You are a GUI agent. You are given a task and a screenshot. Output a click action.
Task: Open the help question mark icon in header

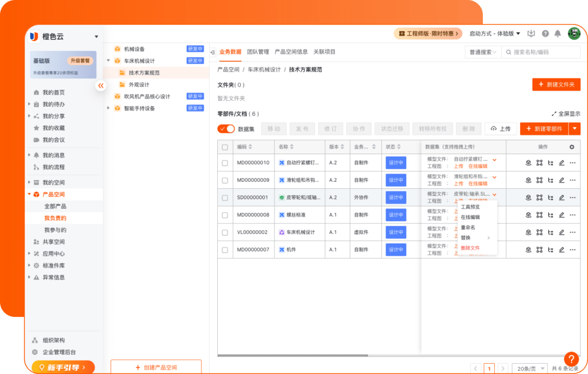click(545, 34)
